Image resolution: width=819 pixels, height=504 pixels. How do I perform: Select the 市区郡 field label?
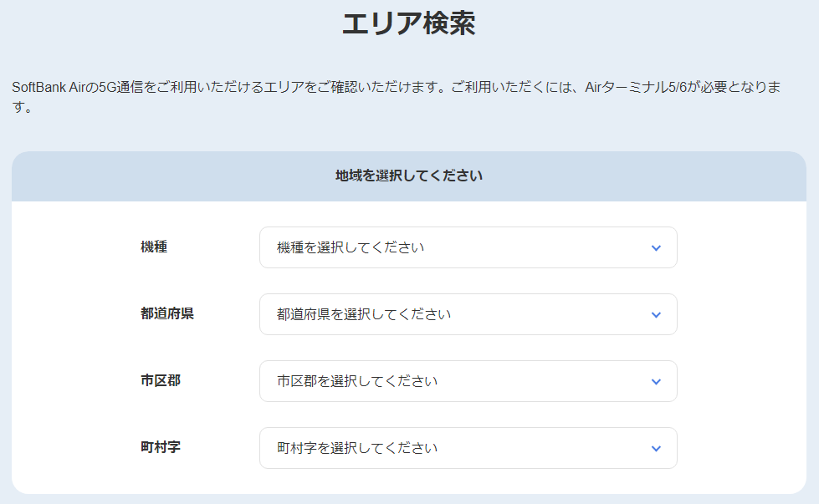(x=161, y=380)
